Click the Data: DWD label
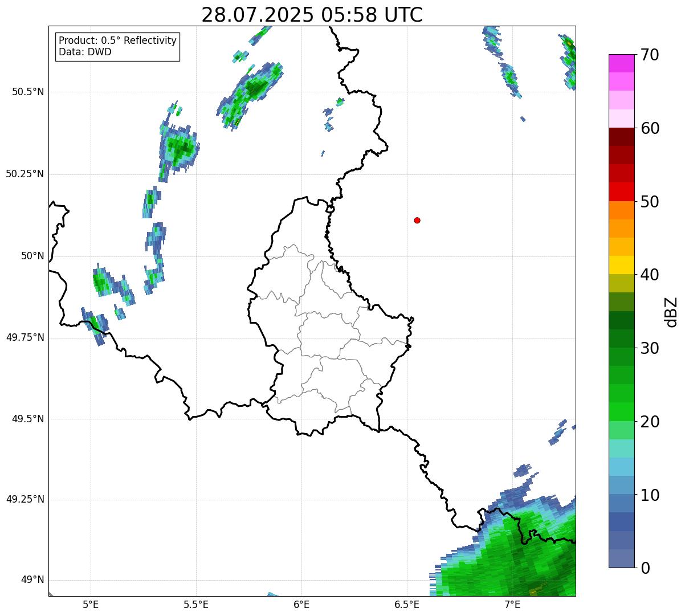This screenshot has height=616, width=685. pyautogui.click(x=85, y=52)
